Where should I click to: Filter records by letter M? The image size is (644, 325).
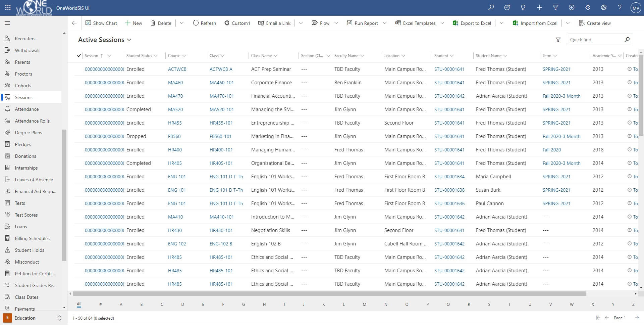364,305
